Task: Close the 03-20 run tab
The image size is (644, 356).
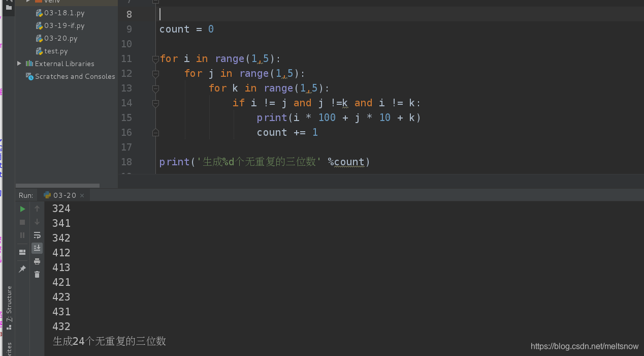Action: pyautogui.click(x=82, y=195)
